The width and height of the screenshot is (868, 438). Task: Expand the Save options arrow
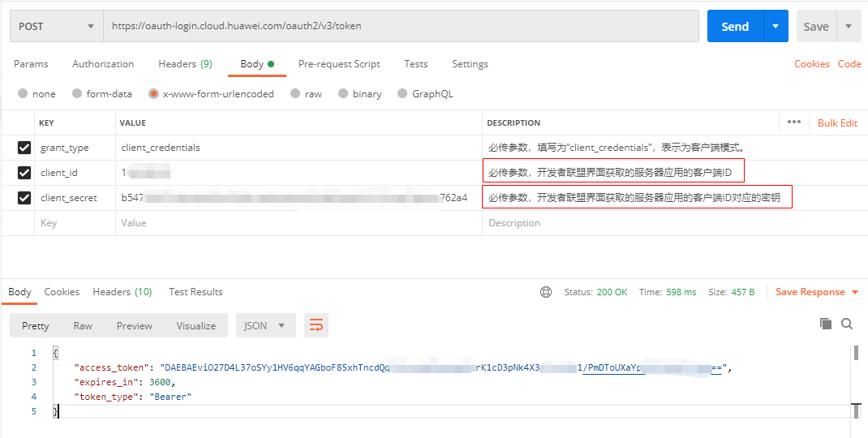[x=849, y=26]
